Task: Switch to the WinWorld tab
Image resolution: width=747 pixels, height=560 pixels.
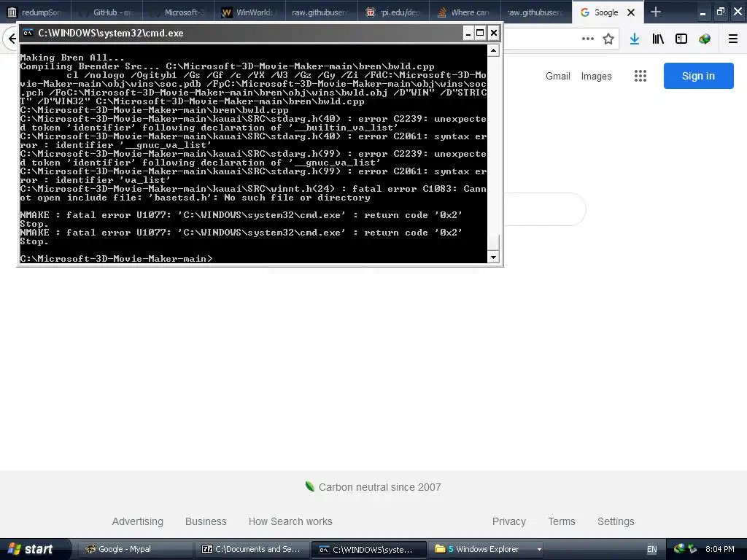Action: [x=249, y=12]
